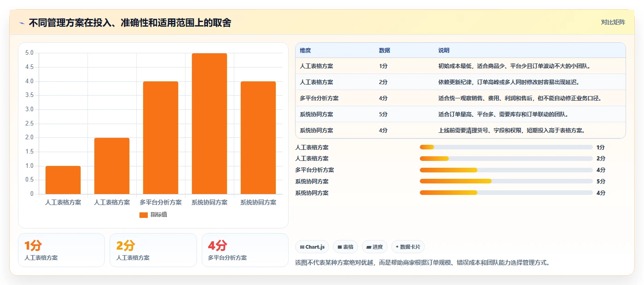Select the 数据卡片 chip
Viewport: 644px width, 285px height.
click(408, 247)
